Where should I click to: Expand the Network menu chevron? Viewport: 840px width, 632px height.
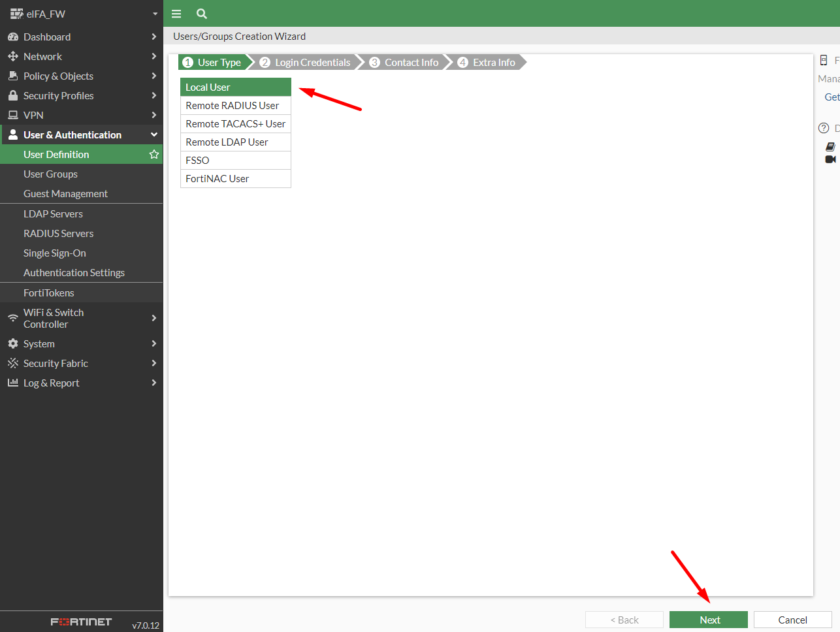pos(154,57)
